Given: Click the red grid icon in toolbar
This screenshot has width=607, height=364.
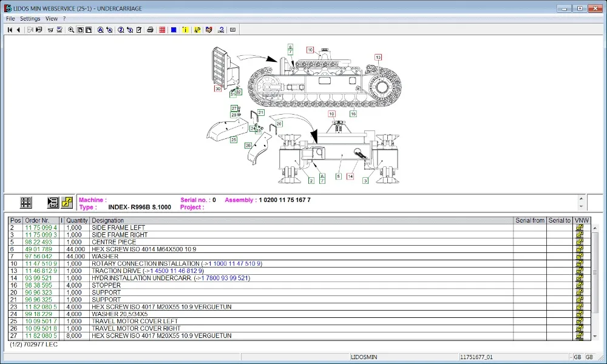Looking at the screenshot, I should pyautogui.click(x=162, y=30).
